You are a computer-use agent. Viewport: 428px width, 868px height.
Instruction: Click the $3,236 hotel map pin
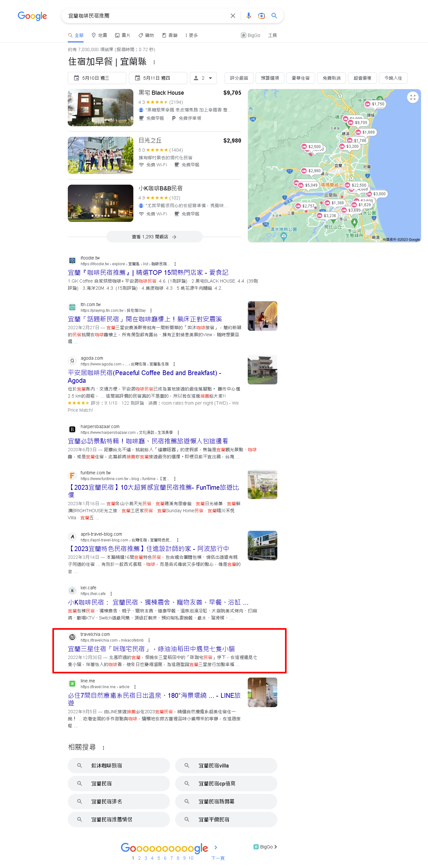point(326,216)
